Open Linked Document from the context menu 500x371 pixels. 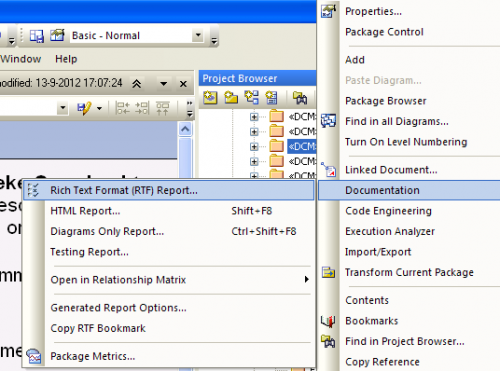pyautogui.click(x=409, y=170)
